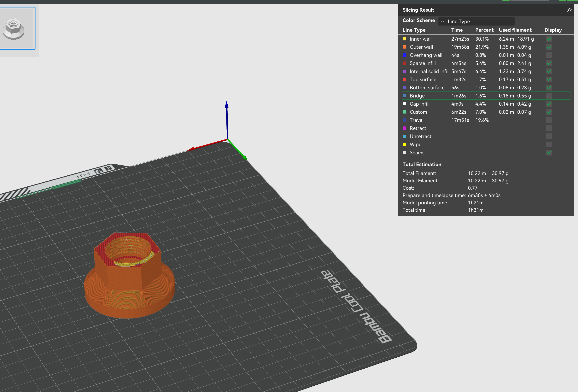Enable the Travel display checkbox

[549, 120]
